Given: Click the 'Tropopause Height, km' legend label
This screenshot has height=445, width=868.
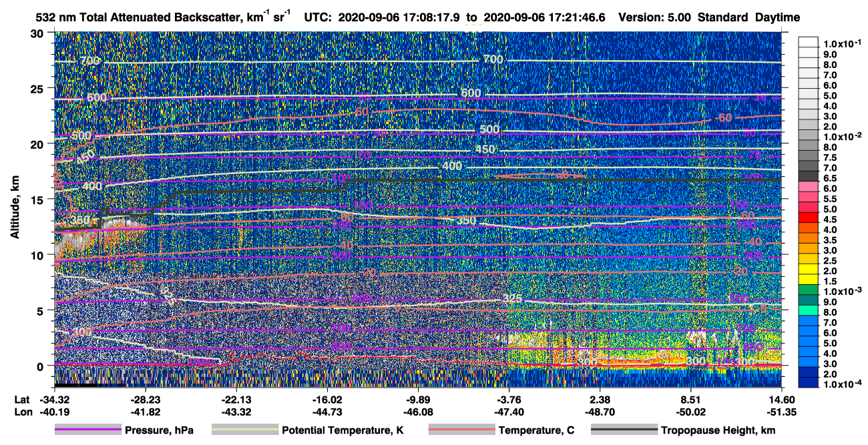Looking at the screenshot, I should 718,430.
